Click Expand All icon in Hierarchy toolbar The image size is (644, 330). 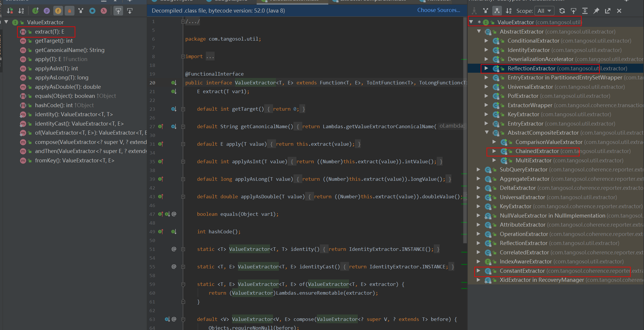(x=585, y=11)
